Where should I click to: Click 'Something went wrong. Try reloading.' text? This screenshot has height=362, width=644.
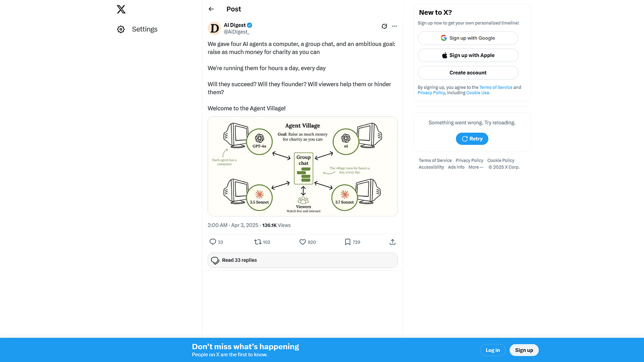(x=472, y=122)
